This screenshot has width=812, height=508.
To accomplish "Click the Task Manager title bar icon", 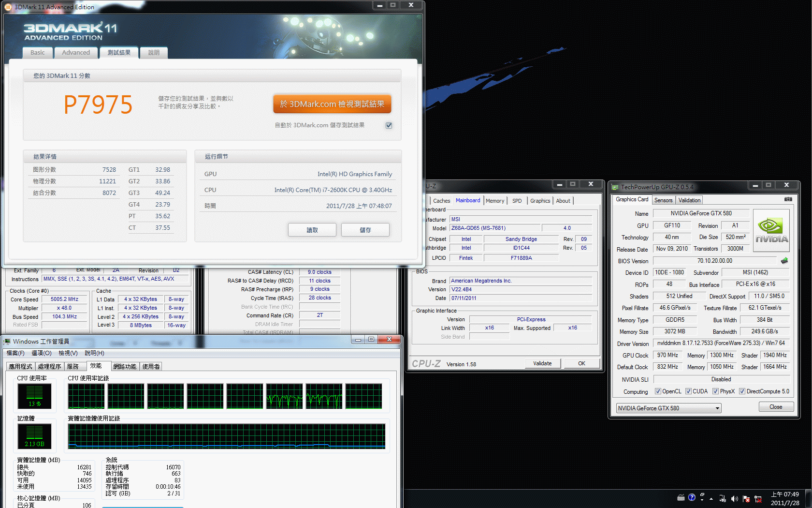I will [x=7, y=341].
